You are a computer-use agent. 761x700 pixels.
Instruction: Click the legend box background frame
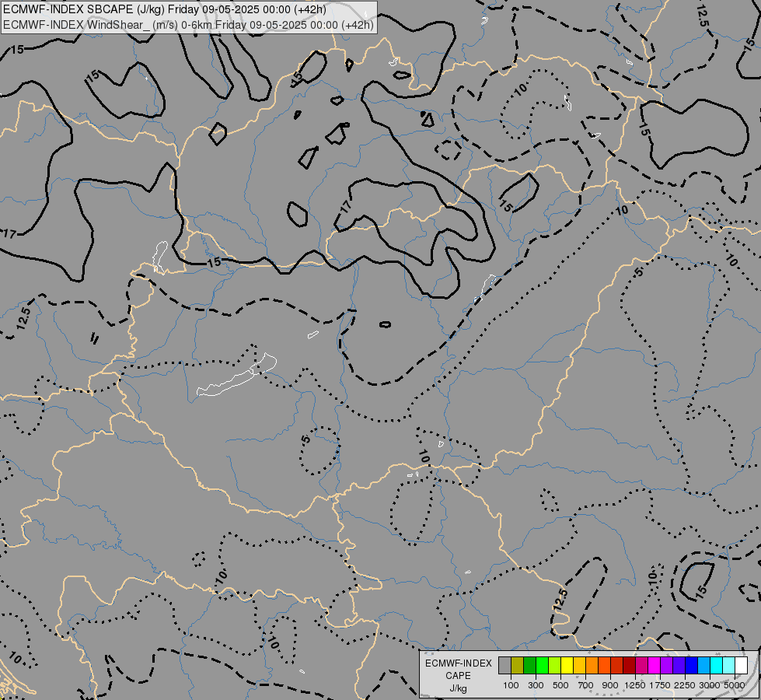point(588,674)
